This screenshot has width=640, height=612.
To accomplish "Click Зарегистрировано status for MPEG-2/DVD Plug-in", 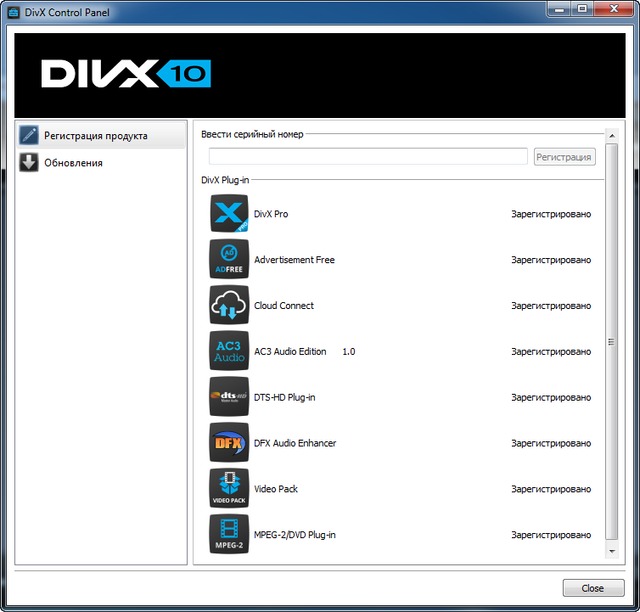I will click(x=551, y=534).
